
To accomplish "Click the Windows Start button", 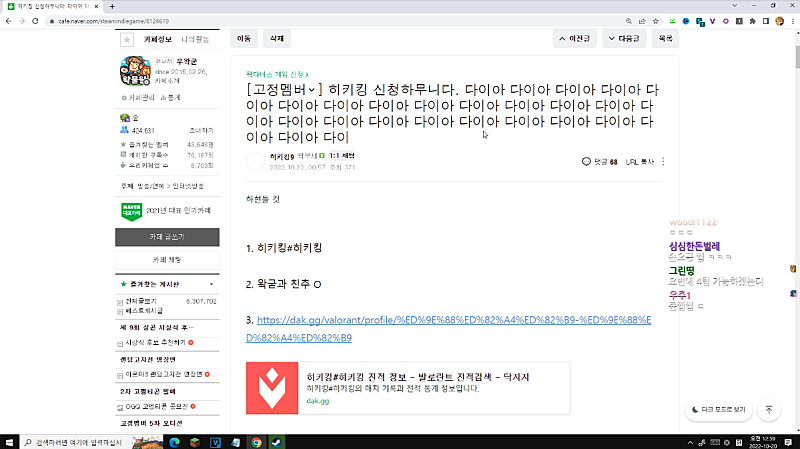I will 9,441.
